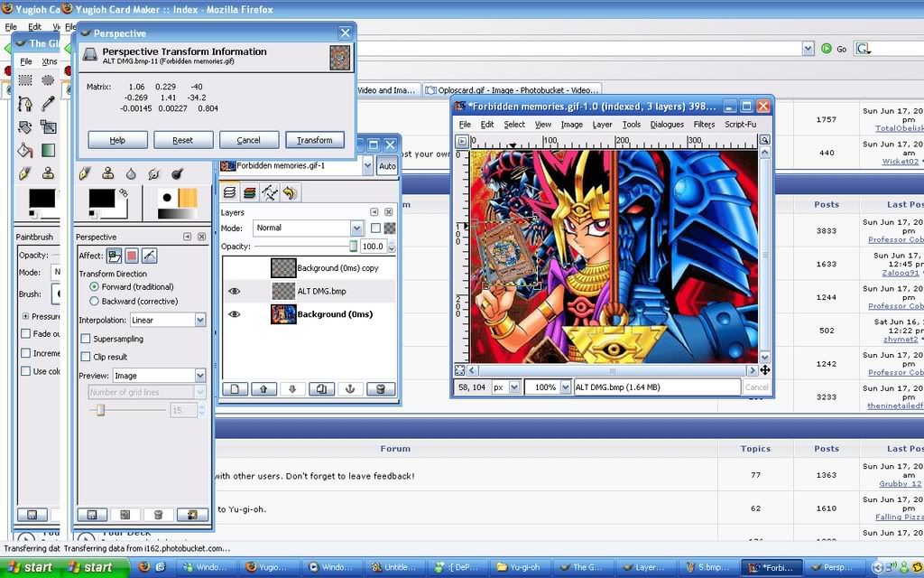The height and width of the screenshot is (578, 924).
Task: Select Forward (traditional) transform direction
Action: 94,286
